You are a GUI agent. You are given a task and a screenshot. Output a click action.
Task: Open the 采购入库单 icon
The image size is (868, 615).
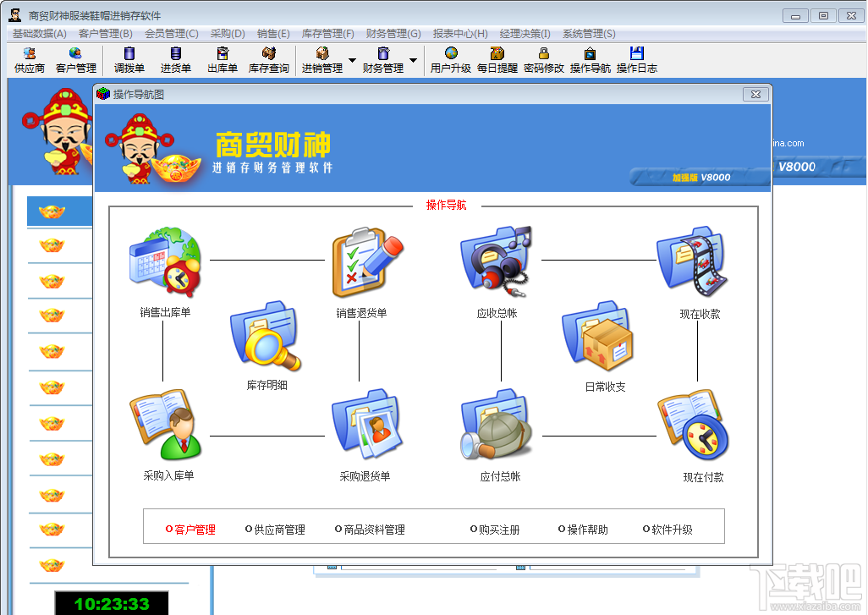(166, 426)
